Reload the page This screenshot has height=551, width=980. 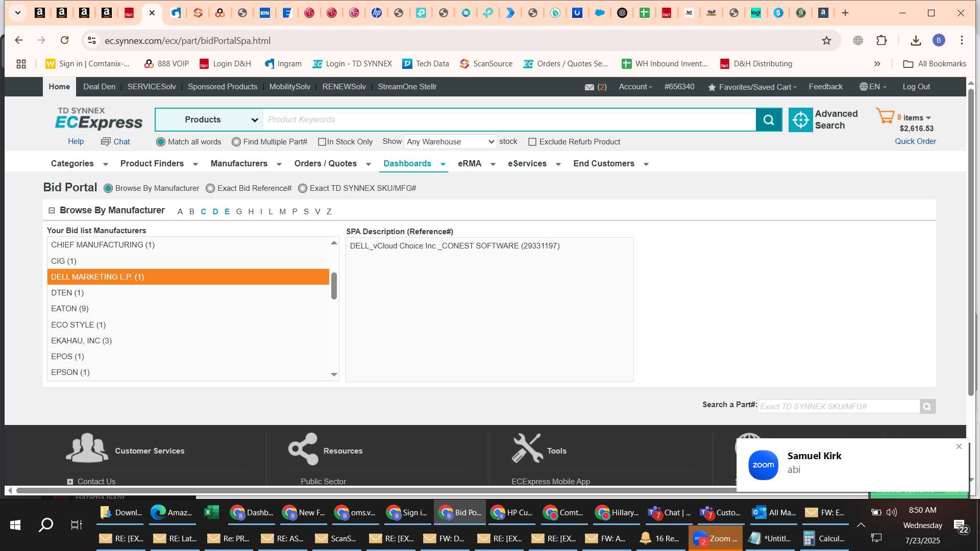pyautogui.click(x=64, y=40)
